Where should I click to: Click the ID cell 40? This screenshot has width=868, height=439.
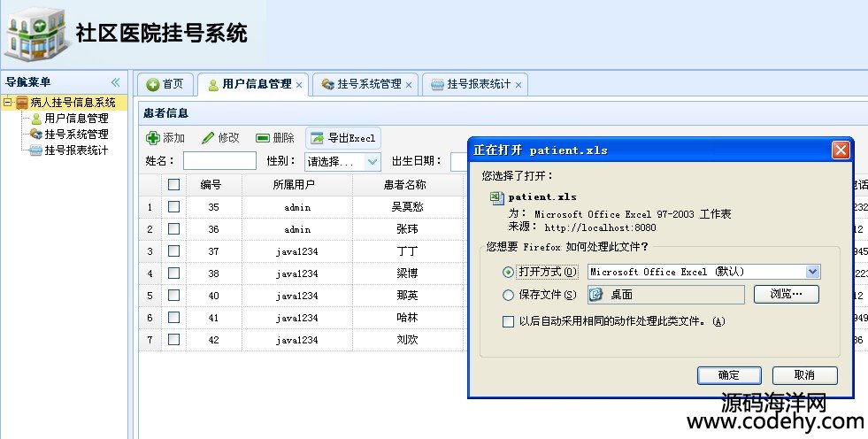[213, 296]
